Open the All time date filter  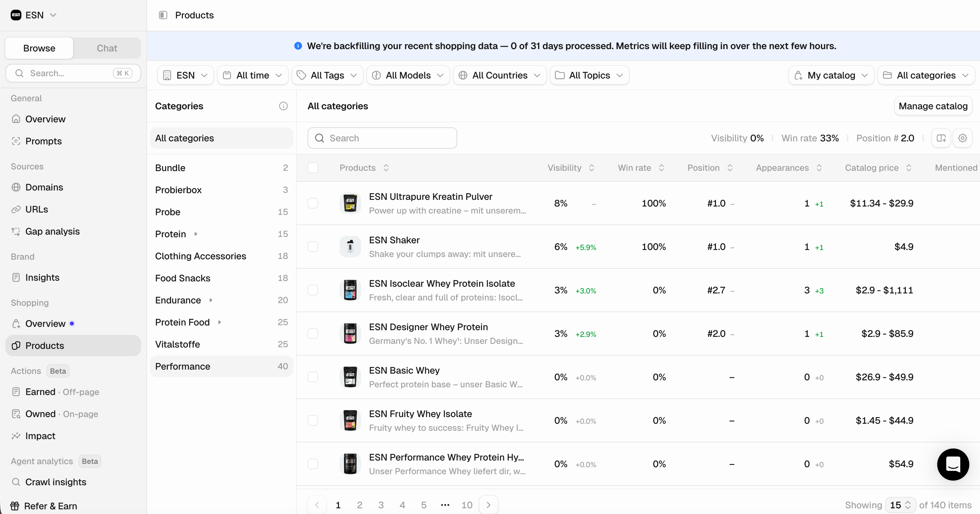click(253, 75)
